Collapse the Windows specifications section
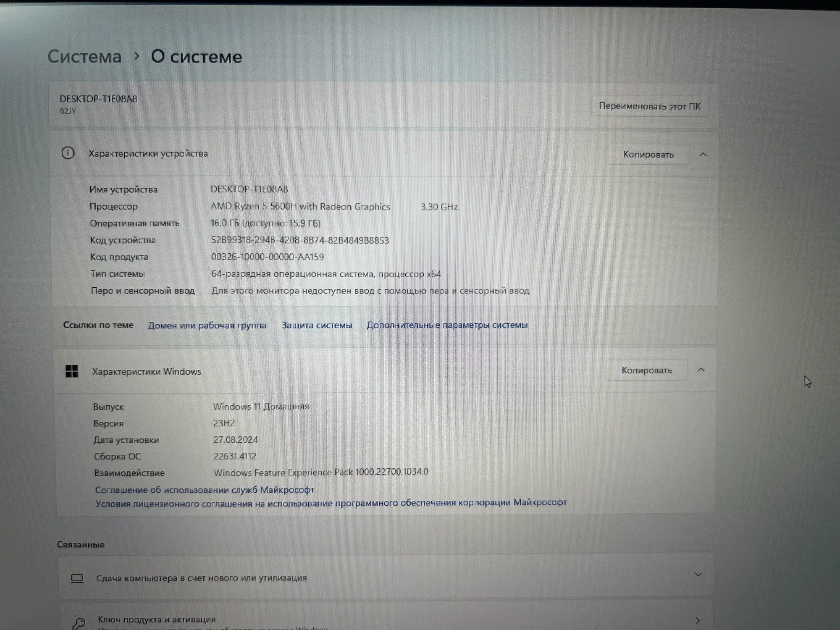The image size is (840, 630). pyautogui.click(x=701, y=370)
